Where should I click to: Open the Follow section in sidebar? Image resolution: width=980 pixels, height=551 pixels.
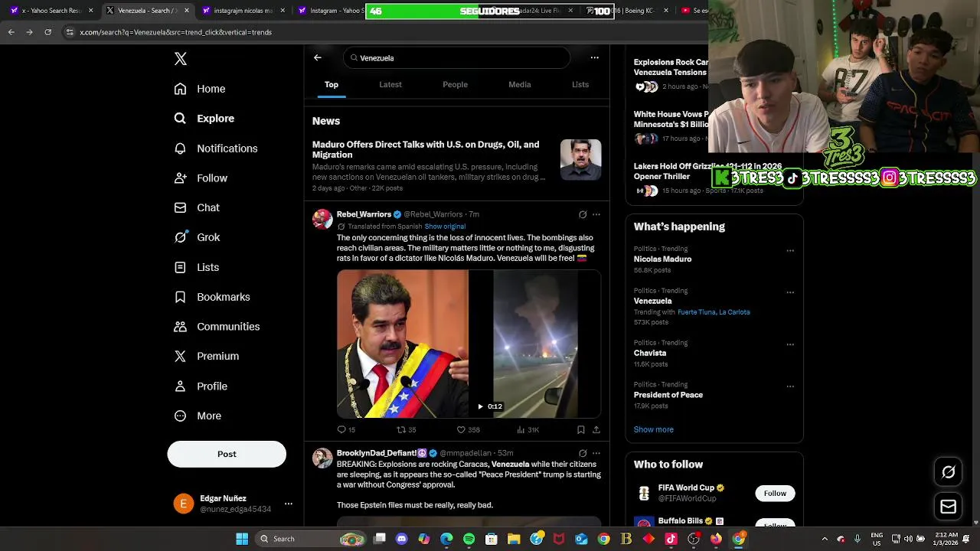pyautogui.click(x=201, y=178)
